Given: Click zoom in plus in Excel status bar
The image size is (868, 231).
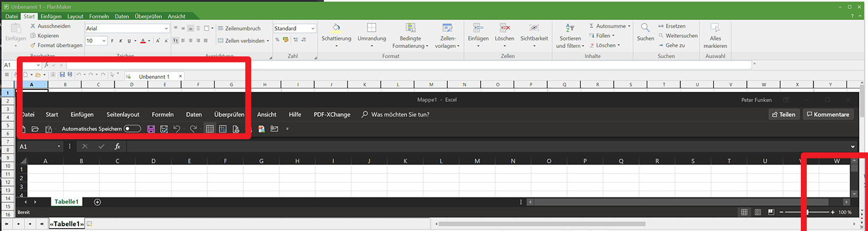Looking at the screenshot, I should [833, 212].
